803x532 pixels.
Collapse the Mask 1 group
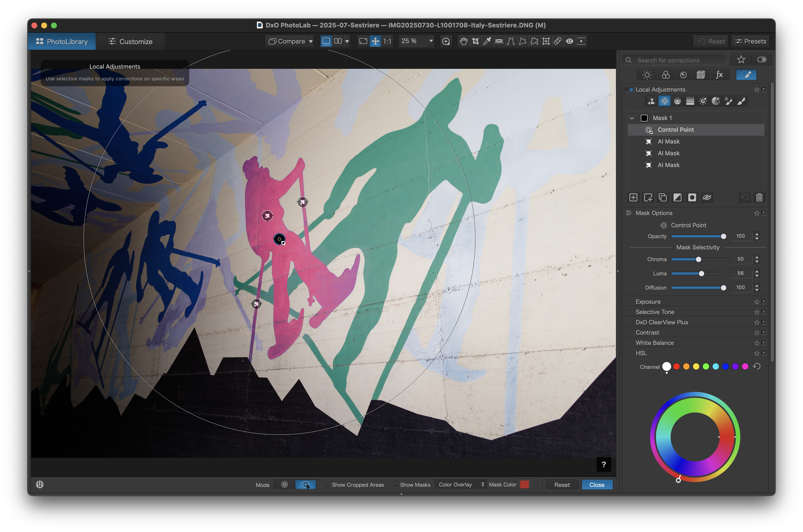click(x=632, y=118)
